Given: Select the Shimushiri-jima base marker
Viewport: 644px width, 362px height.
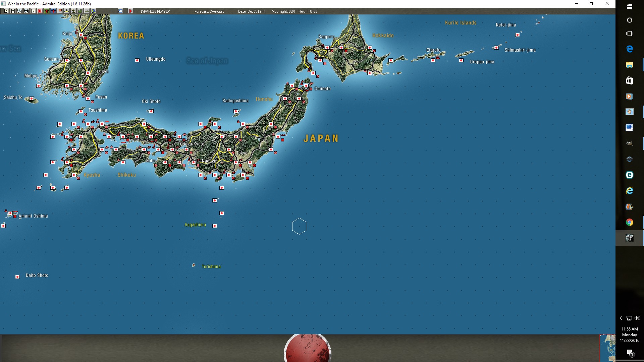Looking at the screenshot, I should coord(496,48).
